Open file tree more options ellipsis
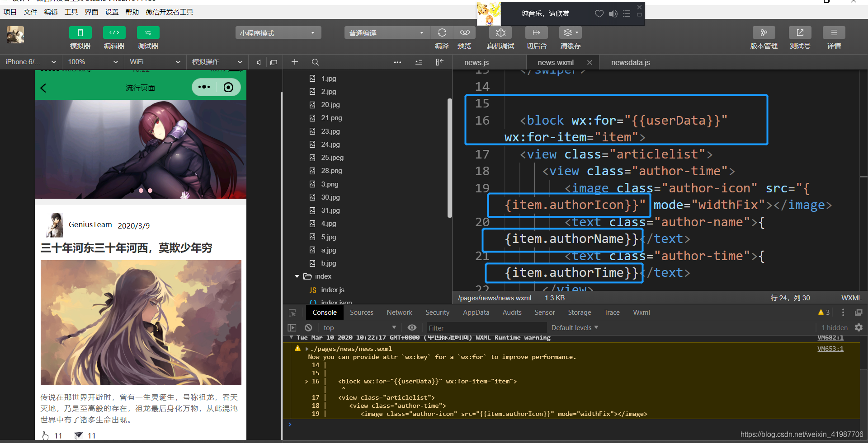The width and height of the screenshot is (868, 443). tap(397, 62)
